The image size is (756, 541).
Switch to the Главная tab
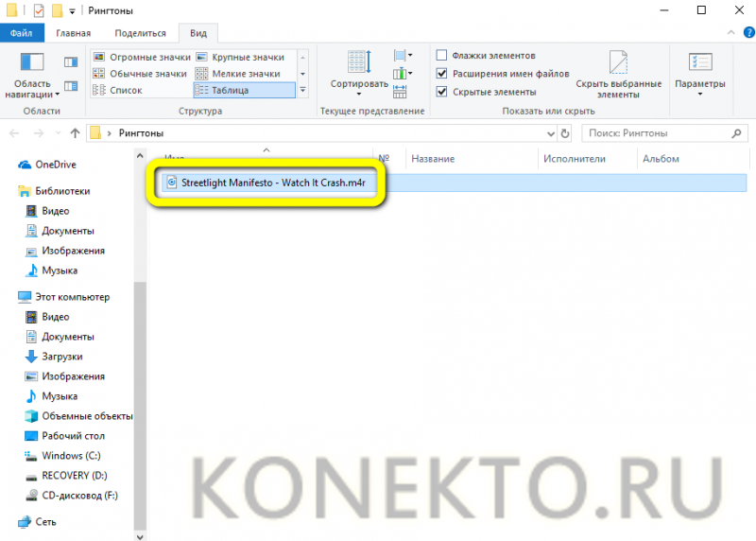tap(74, 33)
